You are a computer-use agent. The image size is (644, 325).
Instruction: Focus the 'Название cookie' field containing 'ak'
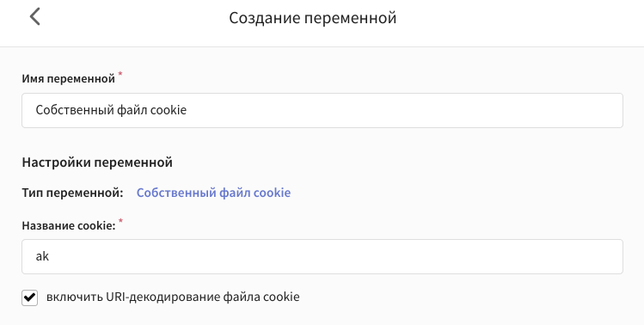pyautogui.click(x=322, y=257)
